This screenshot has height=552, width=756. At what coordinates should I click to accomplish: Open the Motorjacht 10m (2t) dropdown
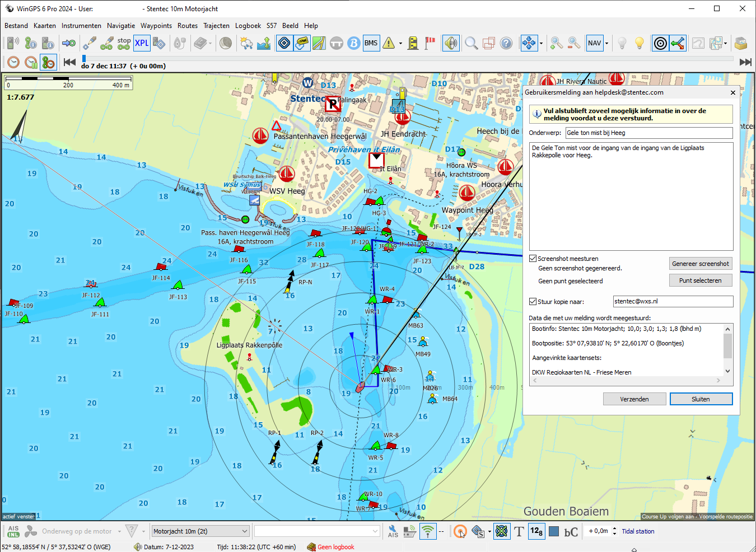tap(200, 531)
